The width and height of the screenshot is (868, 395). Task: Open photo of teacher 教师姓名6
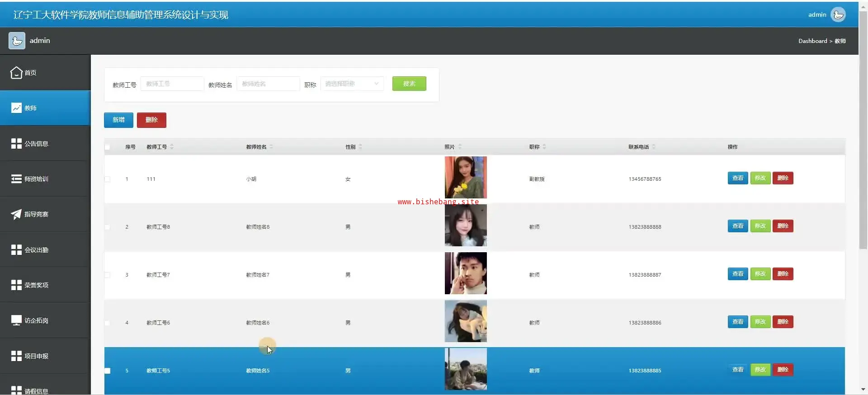coord(466,321)
